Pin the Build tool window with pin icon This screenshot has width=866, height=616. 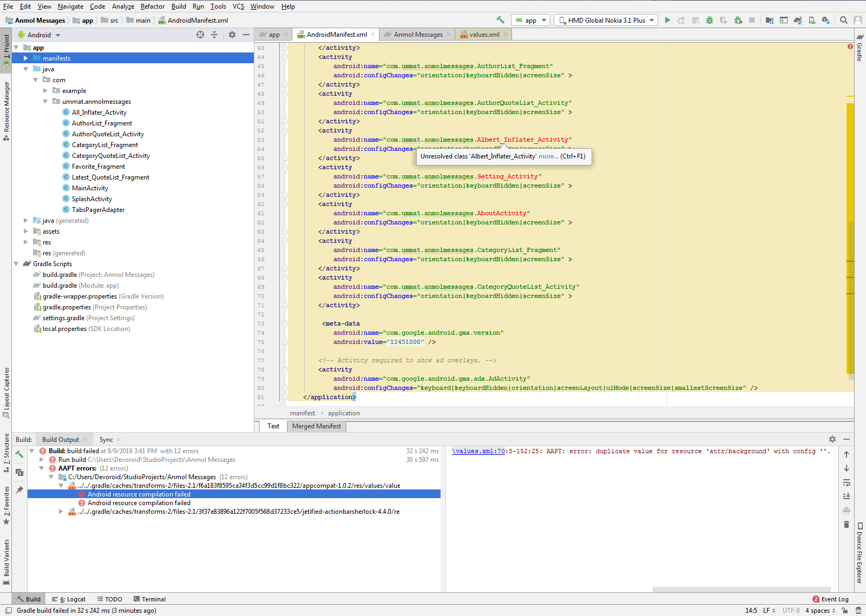19,489
